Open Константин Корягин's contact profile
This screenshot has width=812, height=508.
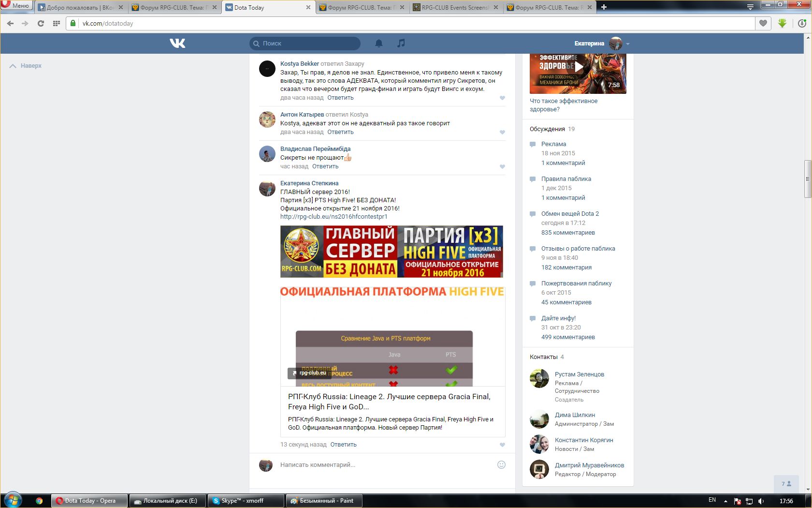coord(584,440)
